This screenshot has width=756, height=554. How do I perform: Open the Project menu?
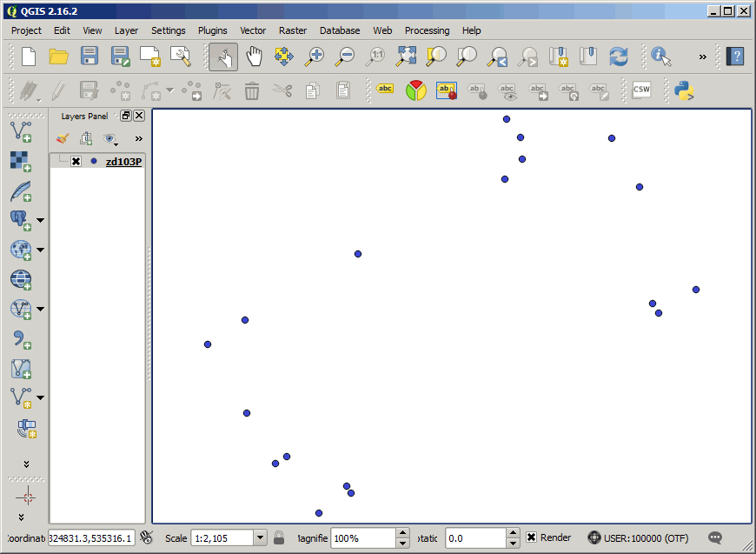coord(27,30)
